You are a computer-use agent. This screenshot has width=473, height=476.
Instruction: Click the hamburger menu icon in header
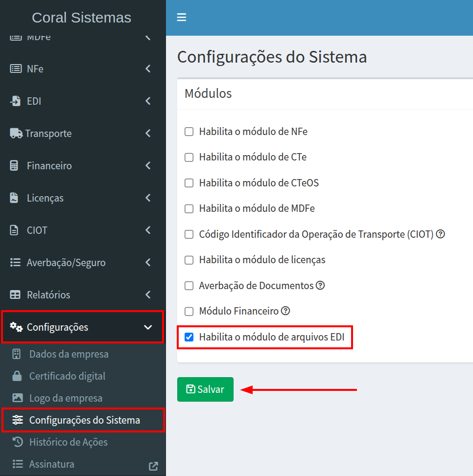tap(182, 18)
